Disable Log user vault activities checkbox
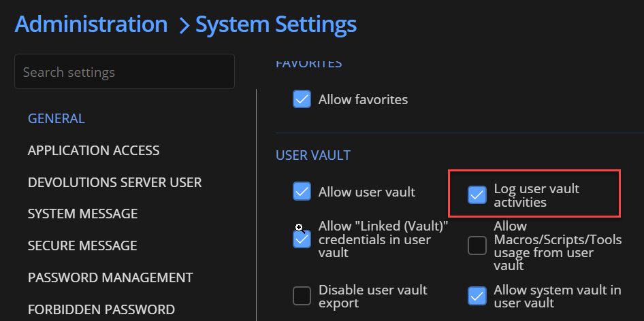This screenshot has height=321, width=644. pyautogui.click(x=477, y=195)
